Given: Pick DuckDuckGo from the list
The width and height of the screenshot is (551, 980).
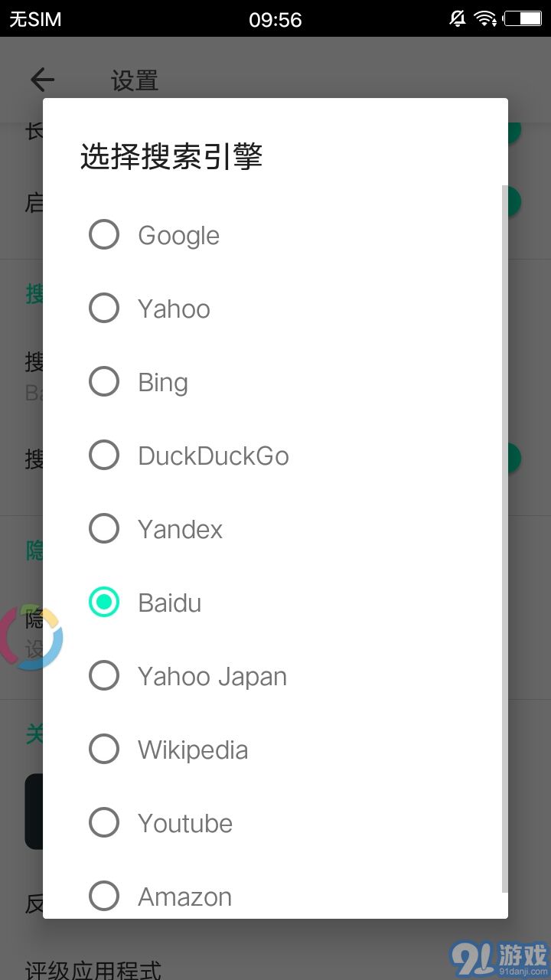Looking at the screenshot, I should click(104, 455).
